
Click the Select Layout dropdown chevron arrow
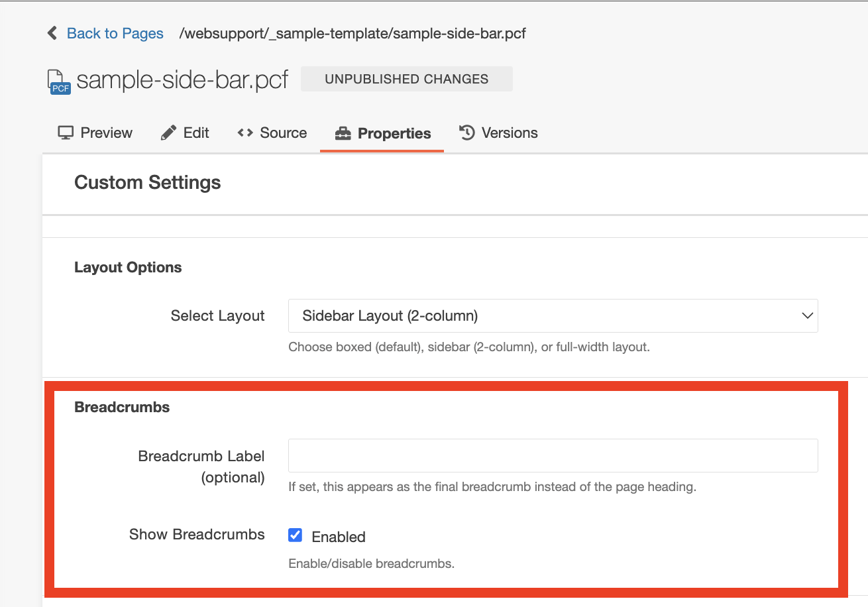click(807, 316)
